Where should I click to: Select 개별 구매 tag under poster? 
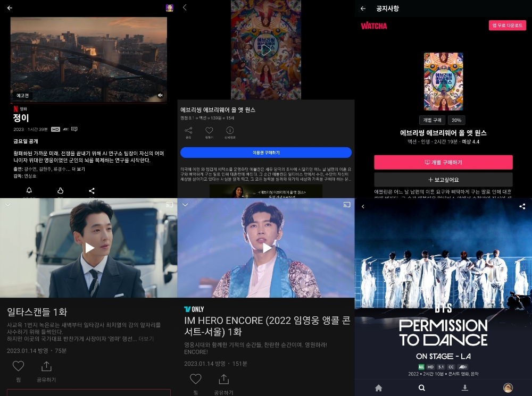(432, 120)
